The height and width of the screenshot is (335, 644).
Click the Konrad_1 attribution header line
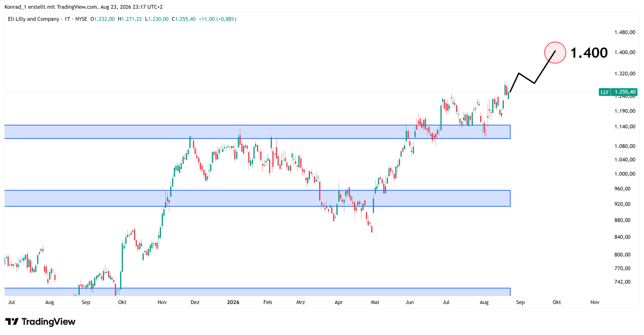tap(84, 7)
